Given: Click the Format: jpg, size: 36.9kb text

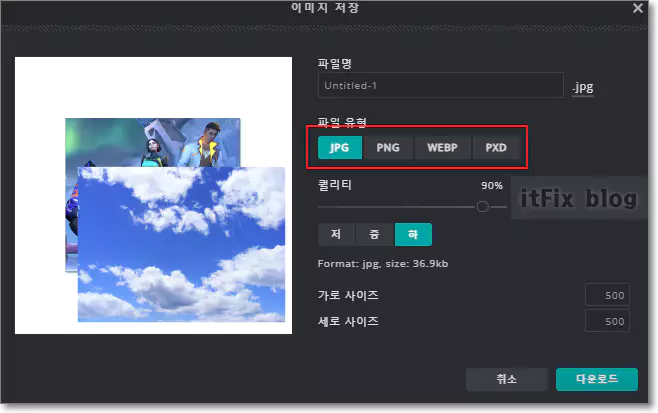Looking at the screenshot, I should tap(383, 264).
